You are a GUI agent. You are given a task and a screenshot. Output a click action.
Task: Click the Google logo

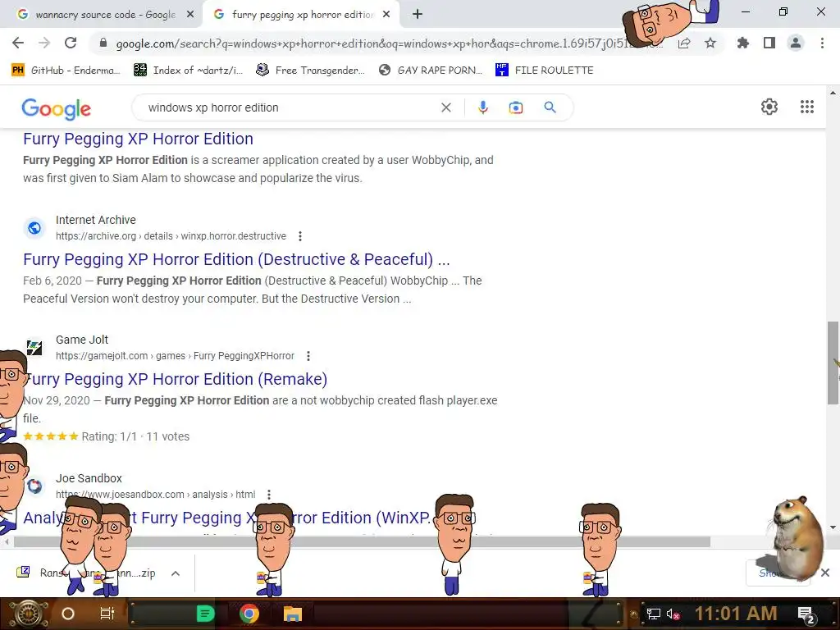point(57,109)
